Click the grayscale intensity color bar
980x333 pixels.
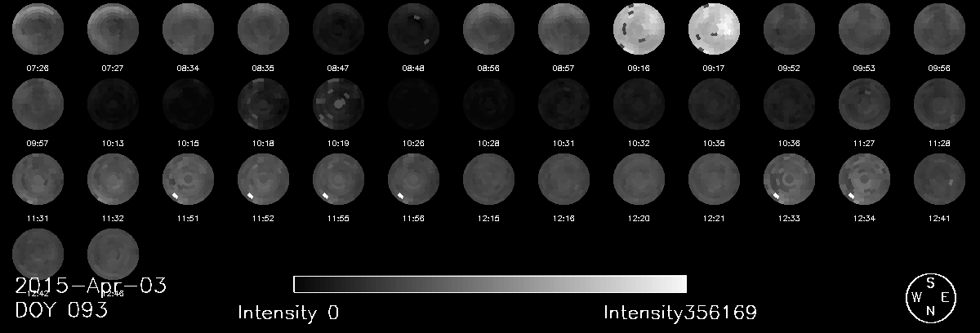click(x=489, y=284)
